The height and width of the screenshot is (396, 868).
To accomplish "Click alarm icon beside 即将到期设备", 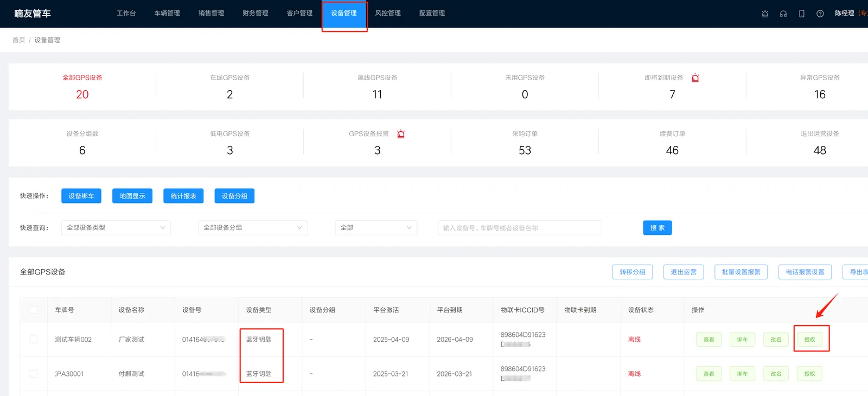I will point(695,78).
